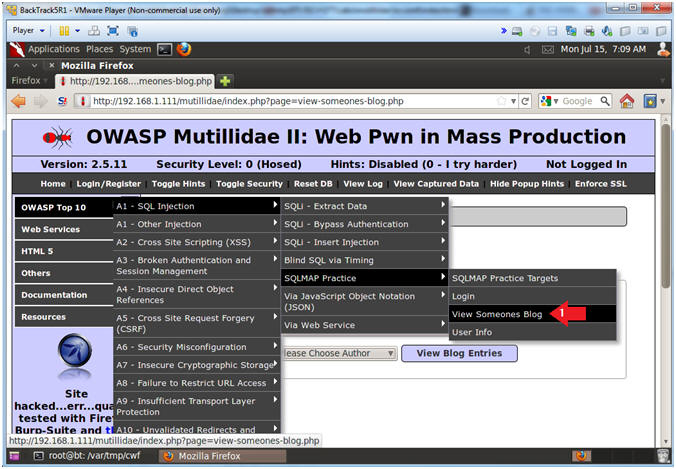The width and height of the screenshot is (676, 469).
Task: Click Reset DB link
Action: tap(313, 184)
